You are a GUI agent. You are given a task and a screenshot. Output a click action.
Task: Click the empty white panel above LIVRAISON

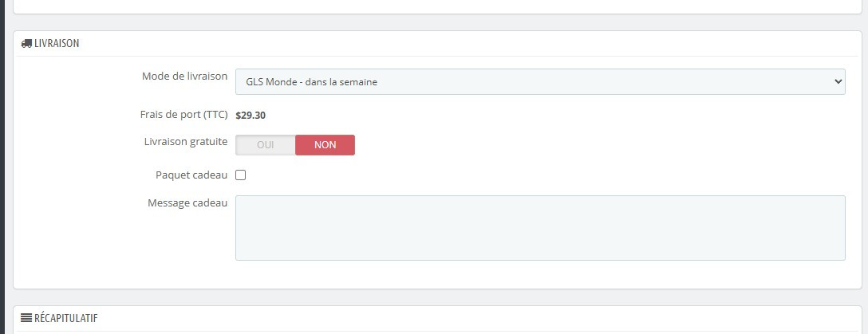pos(437,6)
